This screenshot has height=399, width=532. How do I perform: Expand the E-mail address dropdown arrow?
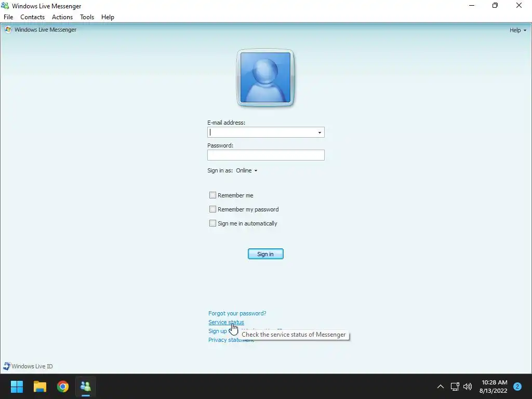coord(320,132)
